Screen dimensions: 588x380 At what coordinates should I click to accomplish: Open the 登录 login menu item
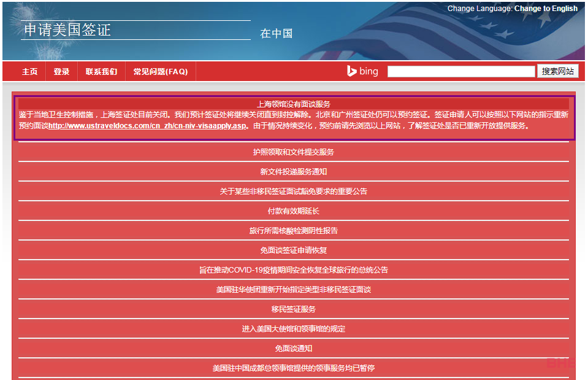click(x=61, y=71)
